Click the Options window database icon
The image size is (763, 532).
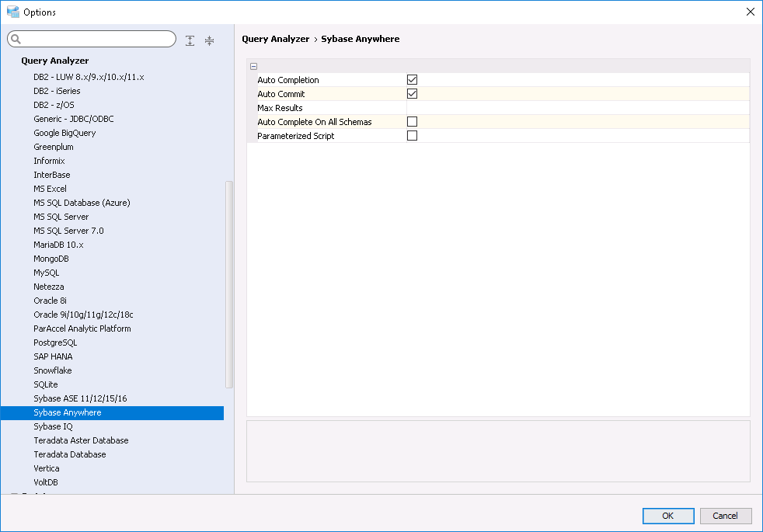point(12,12)
